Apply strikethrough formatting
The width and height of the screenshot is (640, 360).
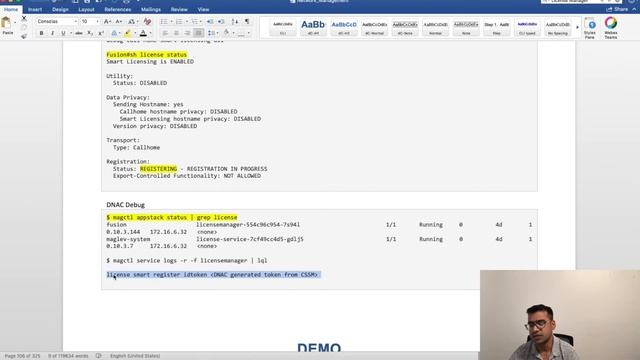79,33
